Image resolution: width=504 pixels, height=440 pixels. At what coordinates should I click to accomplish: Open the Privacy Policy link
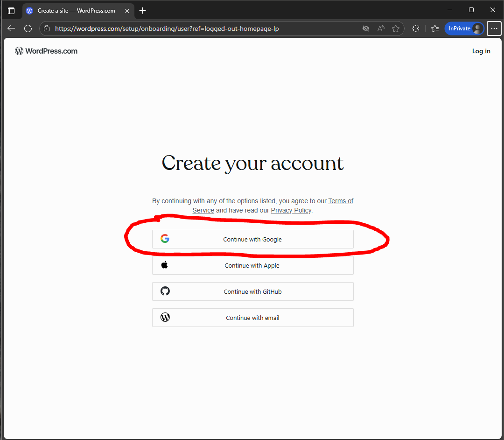(291, 210)
